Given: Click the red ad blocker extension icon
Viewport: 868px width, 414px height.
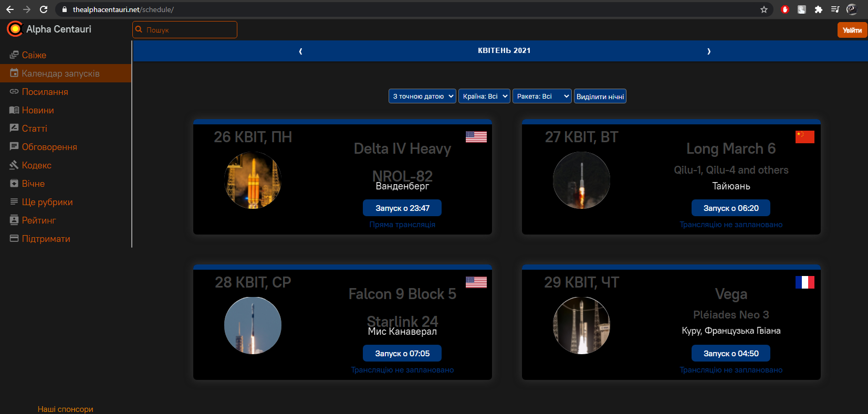Looking at the screenshot, I should [785, 9].
